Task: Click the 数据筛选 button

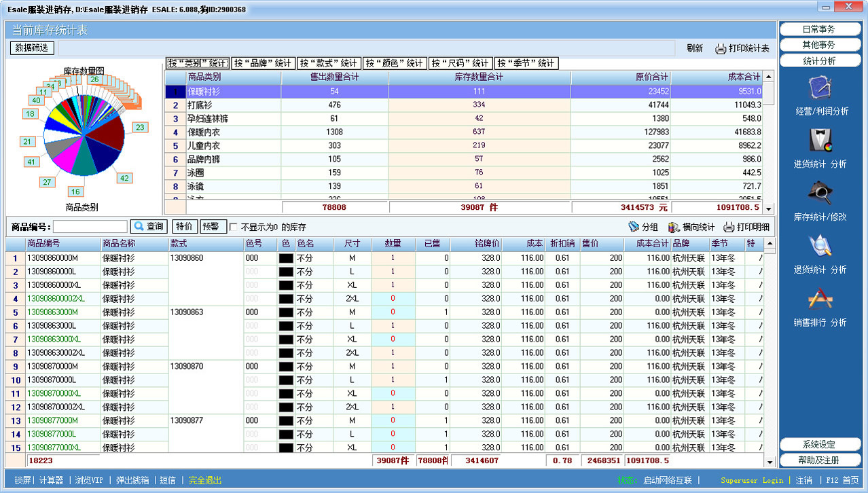Action: coord(32,48)
